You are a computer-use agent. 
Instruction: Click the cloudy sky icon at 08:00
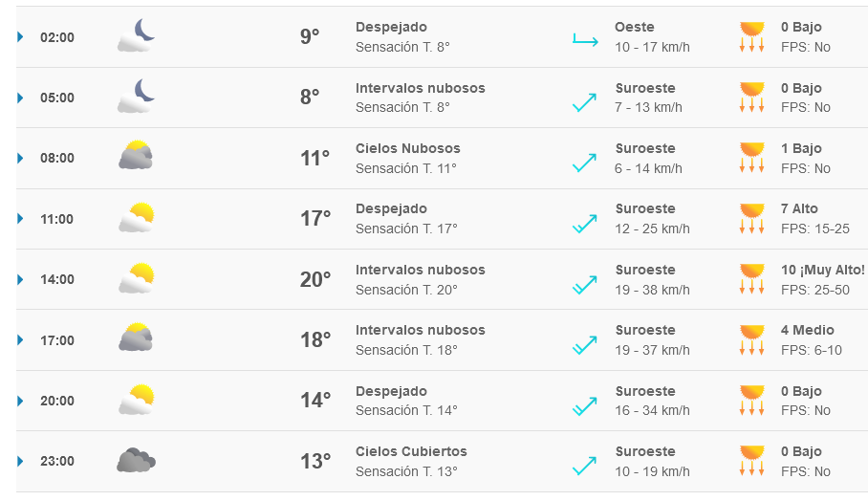point(136,156)
